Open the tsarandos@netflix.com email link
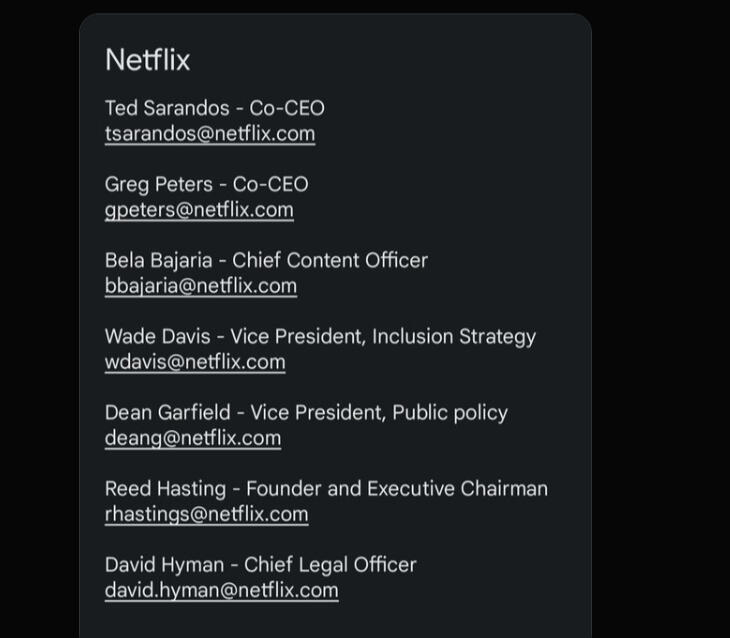 (210, 134)
